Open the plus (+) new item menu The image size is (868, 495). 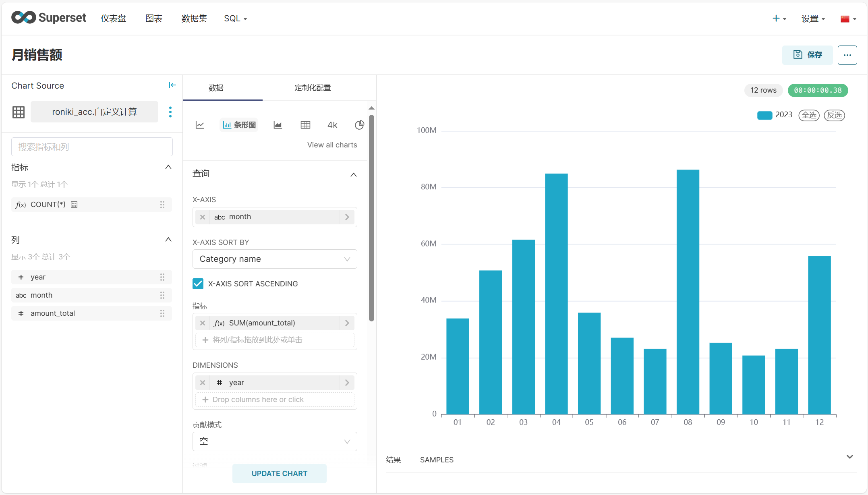[x=779, y=18]
